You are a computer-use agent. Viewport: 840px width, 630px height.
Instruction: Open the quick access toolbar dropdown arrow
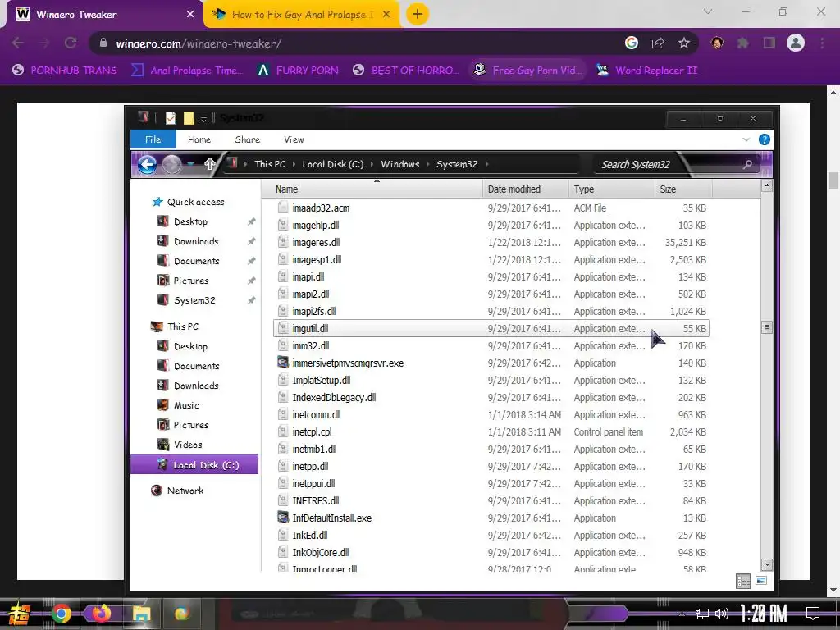[x=203, y=118]
